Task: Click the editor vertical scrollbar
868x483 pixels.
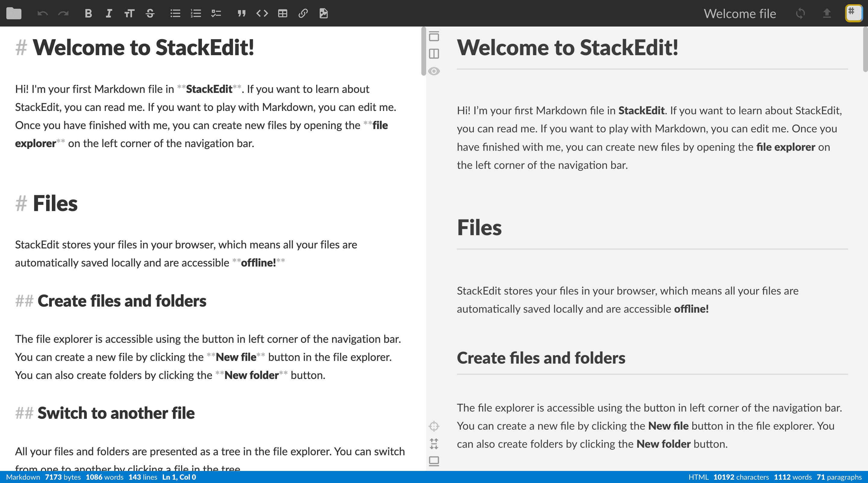Action: pos(423,51)
